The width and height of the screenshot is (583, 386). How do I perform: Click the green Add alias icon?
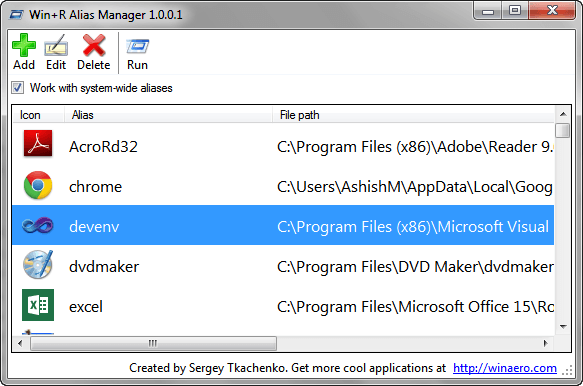click(24, 45)
